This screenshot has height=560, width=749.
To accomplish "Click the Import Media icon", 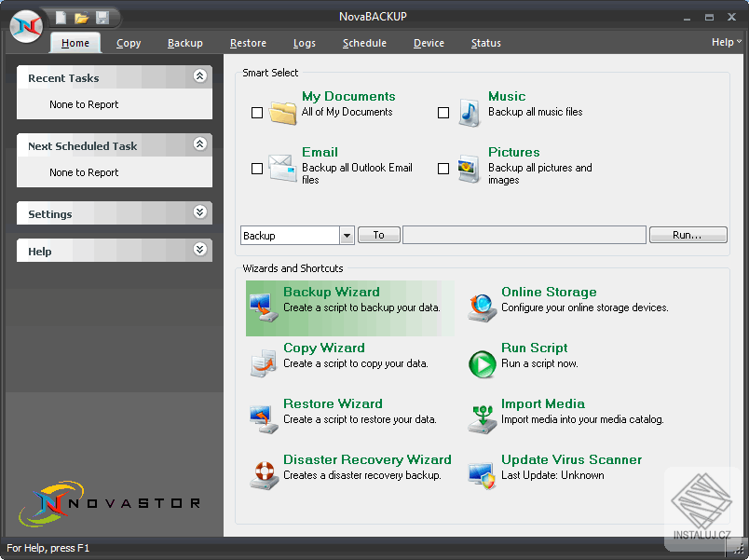I will click(482, 419).
